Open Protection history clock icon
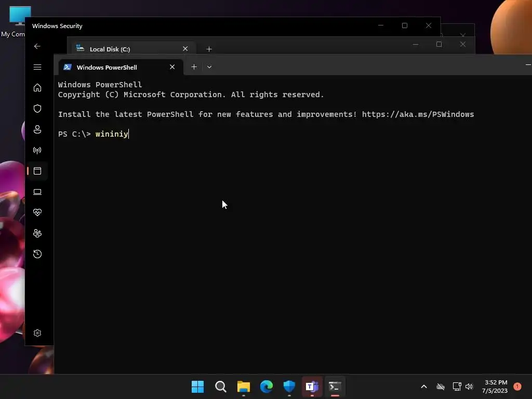This screenshot has width=532, height=399. pos(37,254)
